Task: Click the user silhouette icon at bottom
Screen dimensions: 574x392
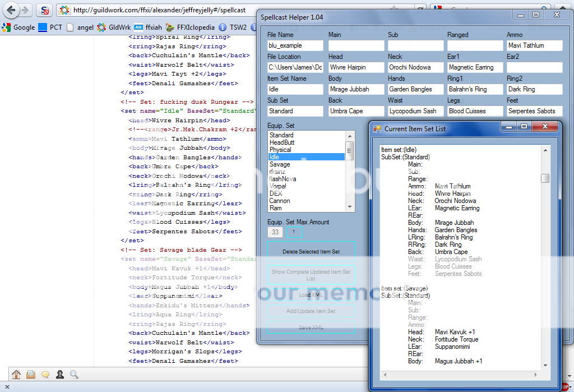Action: tap(60, 375)
